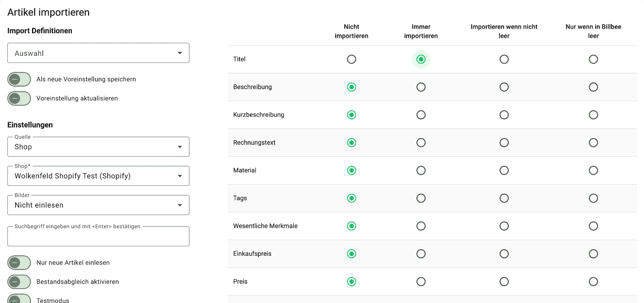Choose Importieren wenn nicht leer for Kurzbeschreibung
The height and width of the screenshot is (303, 644).
tap(504, 115)
